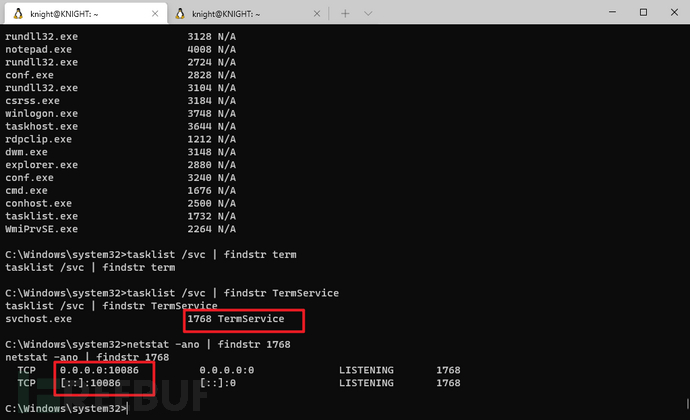Click the rdpclip.exe entry
Screen dimensions: 690x420
[x=121, y=139]
